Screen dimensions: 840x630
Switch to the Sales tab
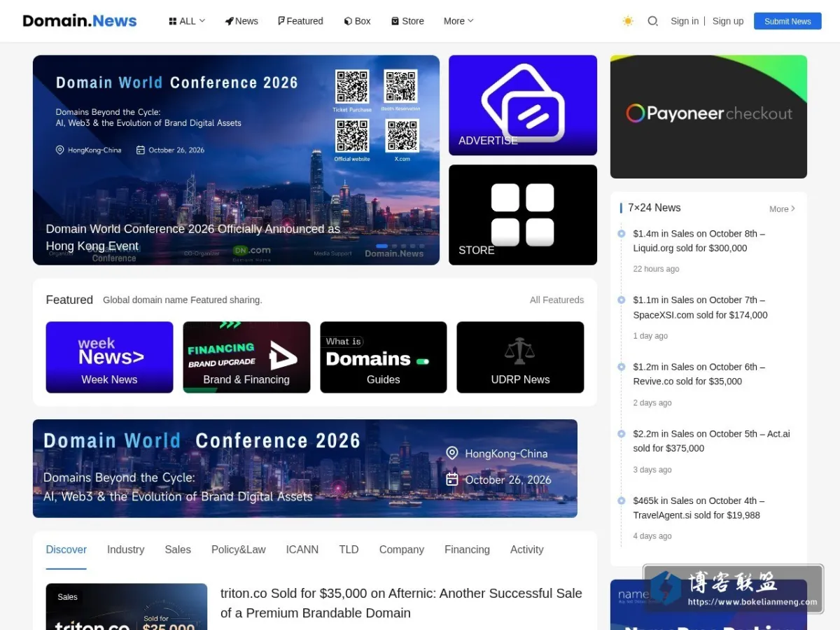pyautogui.click(x=178, y=549)
